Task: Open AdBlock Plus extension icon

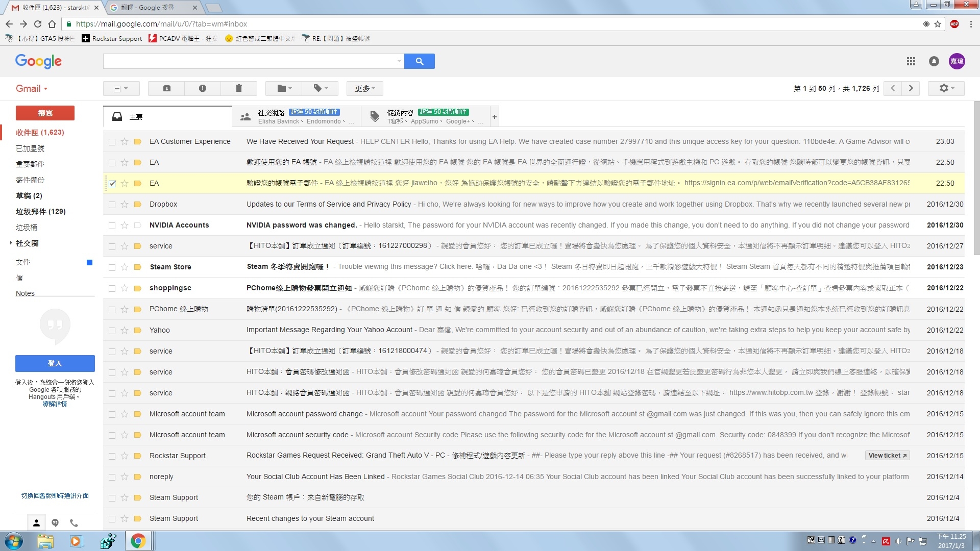Action: [954, 24]
